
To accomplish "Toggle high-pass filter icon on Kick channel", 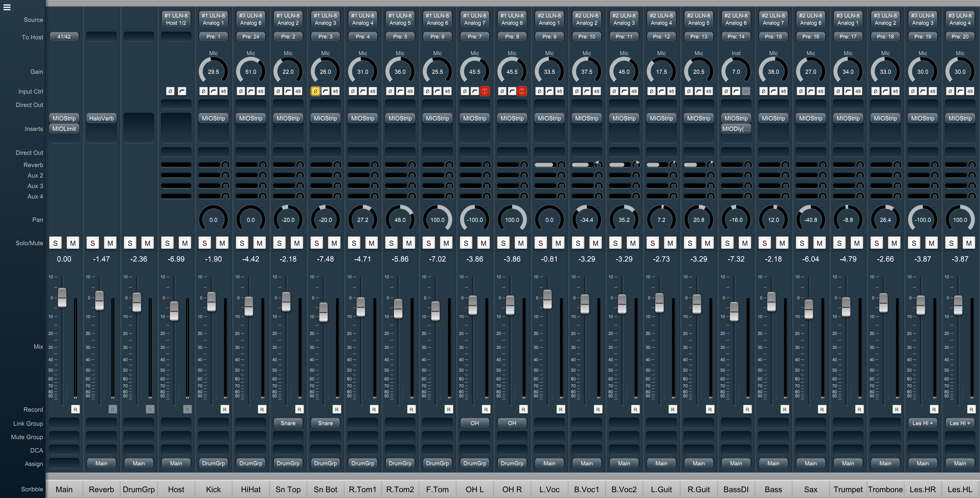I will tap(213, 91).
